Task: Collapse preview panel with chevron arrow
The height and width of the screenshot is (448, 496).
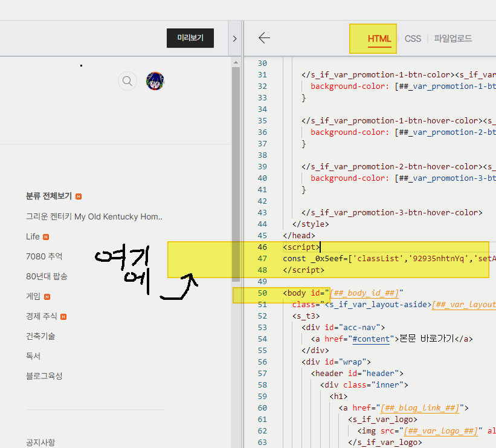Action: 235,39
